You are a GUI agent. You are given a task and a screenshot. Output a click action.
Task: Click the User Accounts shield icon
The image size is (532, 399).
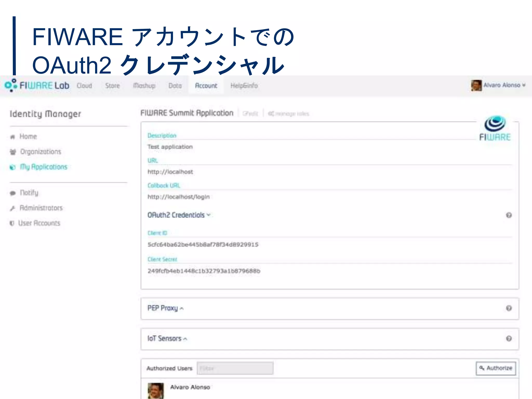tap(12, 223)
